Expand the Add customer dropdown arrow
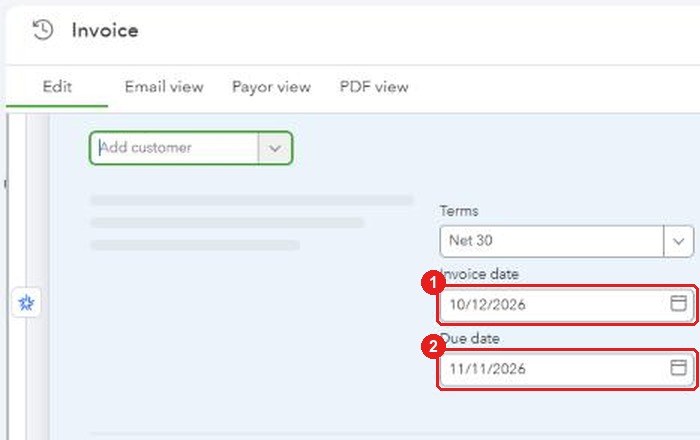The width and height of the screenshot is (700, 440). click(x=275, y=148)
